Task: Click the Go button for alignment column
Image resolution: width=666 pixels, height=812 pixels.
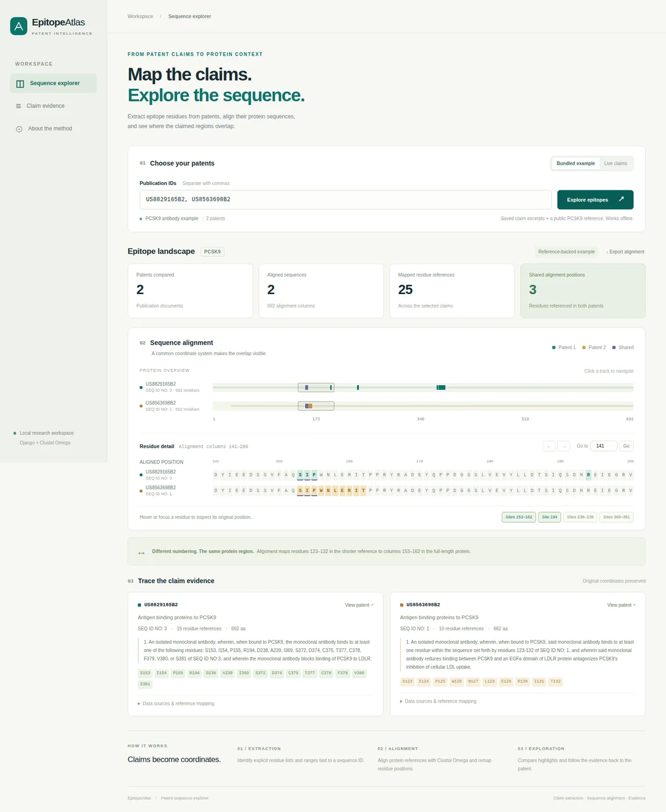Action: (626, 446)
